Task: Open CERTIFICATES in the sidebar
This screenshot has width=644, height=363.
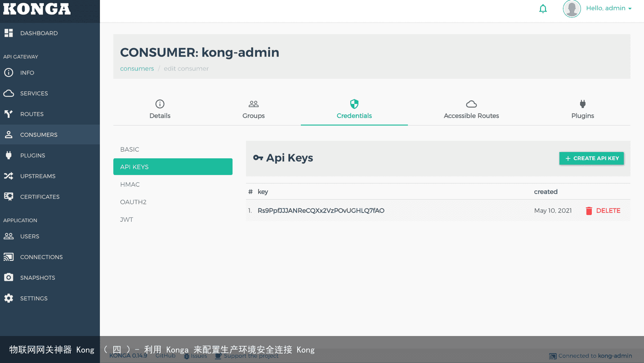Action: [x=50, y=197]
